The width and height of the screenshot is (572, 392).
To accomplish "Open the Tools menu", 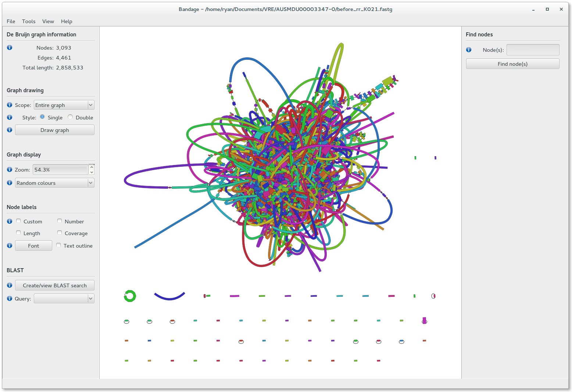I will [x=29, y=21].
